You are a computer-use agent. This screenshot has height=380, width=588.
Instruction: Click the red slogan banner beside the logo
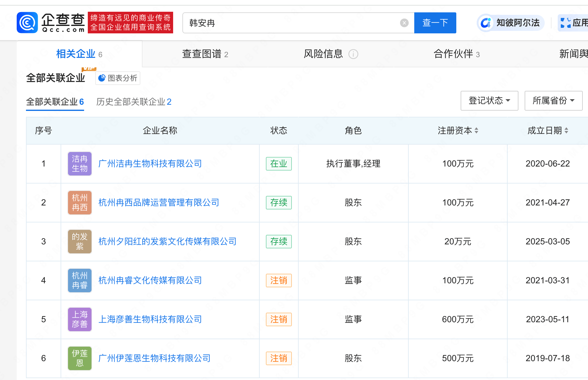point(130,23)
